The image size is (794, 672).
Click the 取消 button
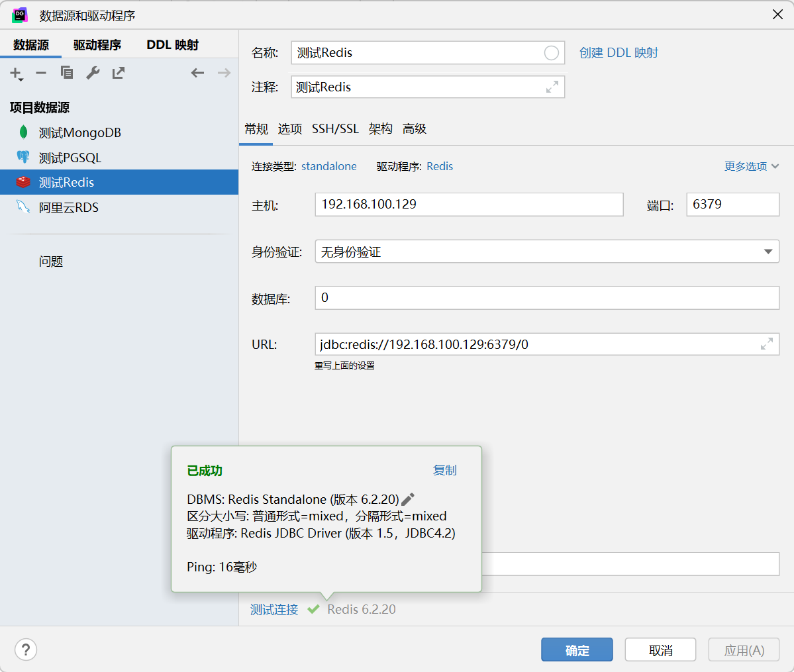(660, 650)
